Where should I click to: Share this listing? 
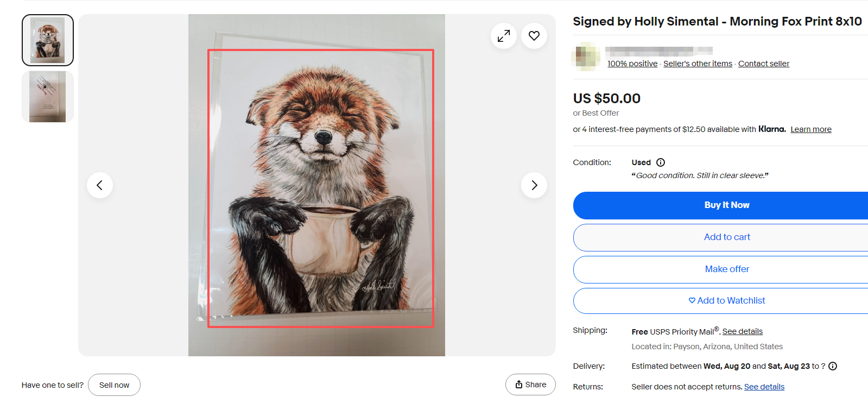[530, 385]
